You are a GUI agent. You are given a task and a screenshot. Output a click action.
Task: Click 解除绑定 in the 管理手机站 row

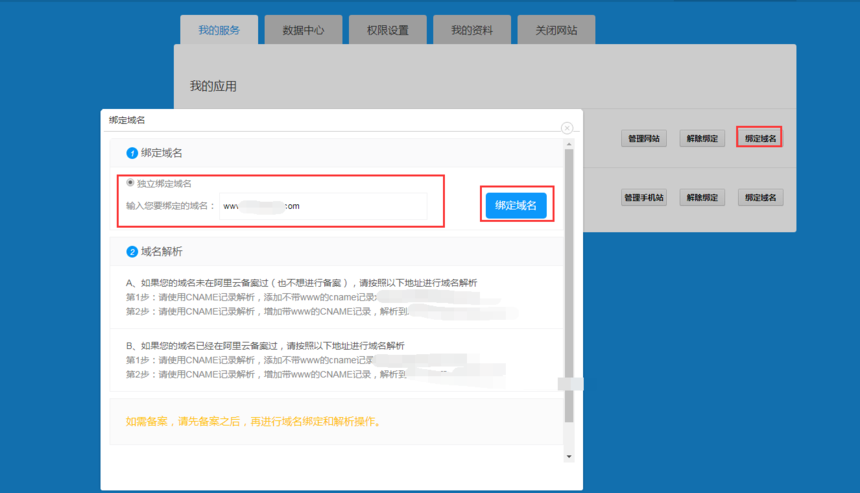[702, 198]
